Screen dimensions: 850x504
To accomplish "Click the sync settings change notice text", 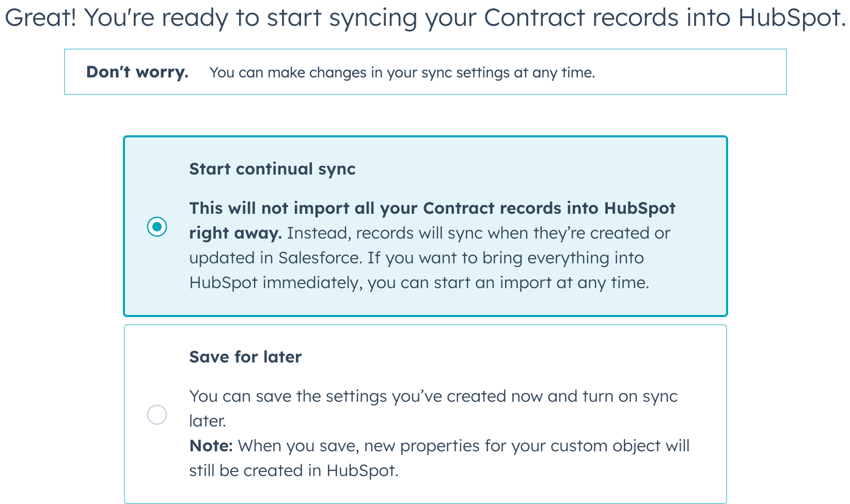I will pos(402,73).
